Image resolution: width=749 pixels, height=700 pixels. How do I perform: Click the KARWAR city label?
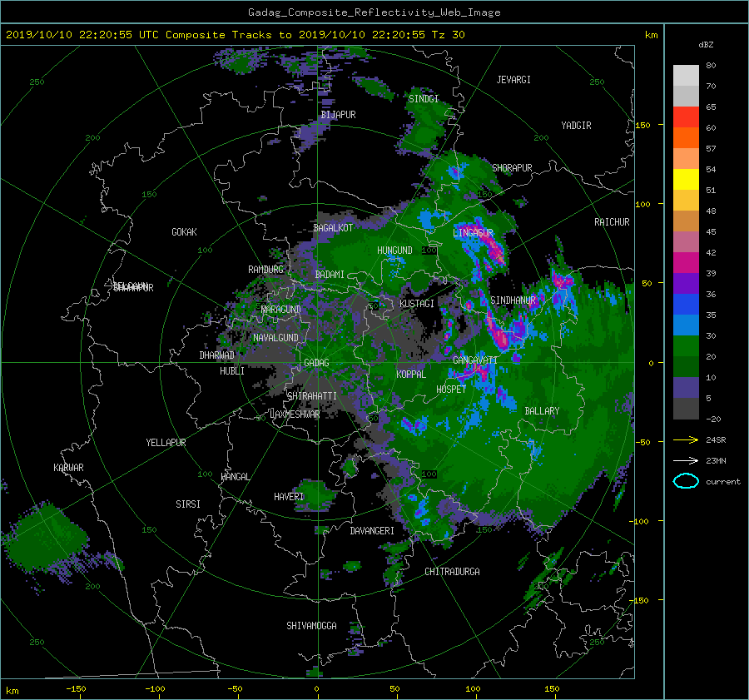click(68, 468)
